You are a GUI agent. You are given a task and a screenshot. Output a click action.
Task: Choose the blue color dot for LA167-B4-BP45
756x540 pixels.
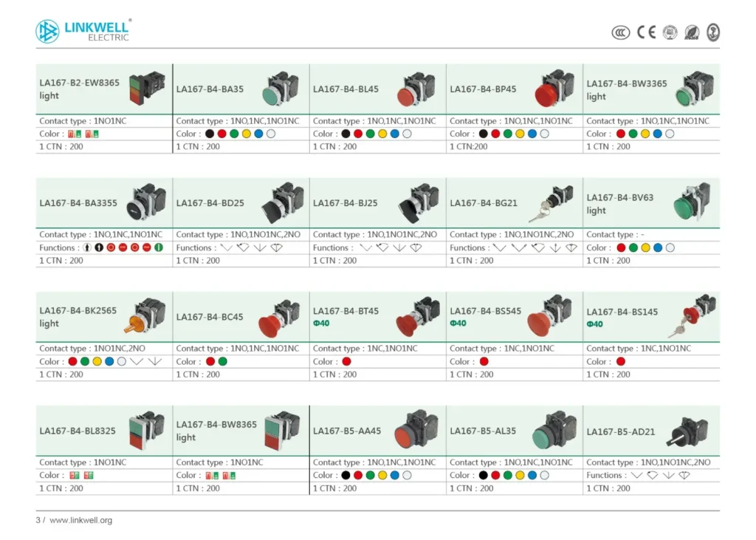(x=532, y=134)
